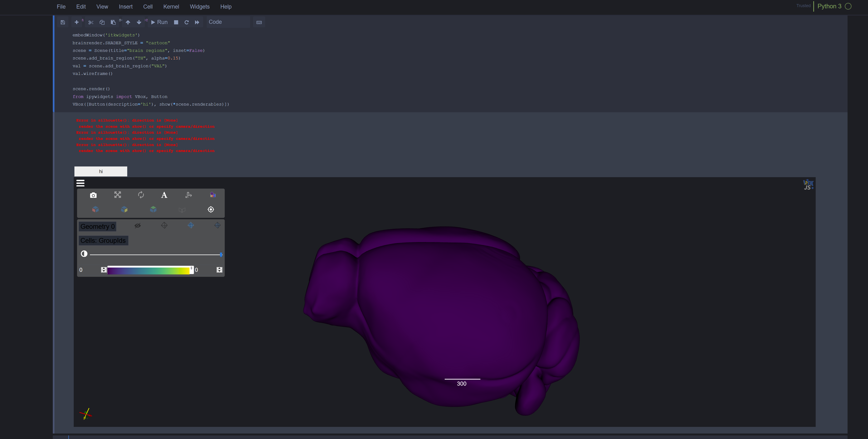
Task: Set view to the yellow-faced cube plane
Action: coord(124,209)
